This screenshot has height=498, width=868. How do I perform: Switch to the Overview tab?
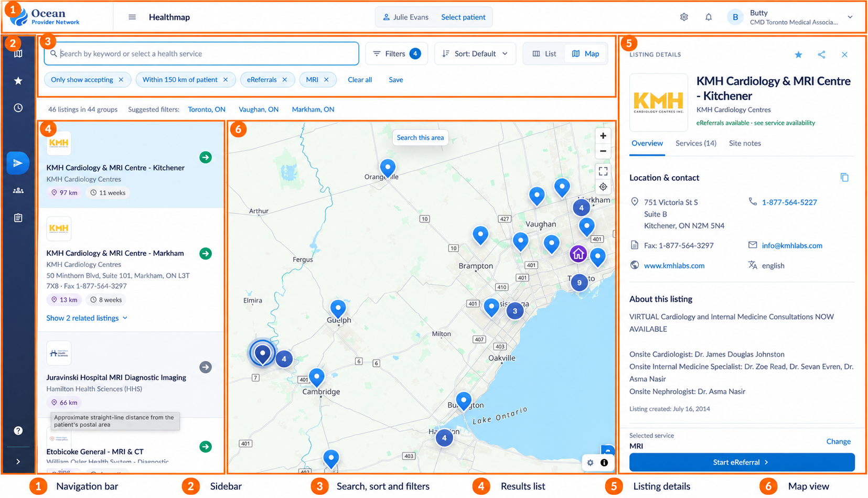pos(647,144)
